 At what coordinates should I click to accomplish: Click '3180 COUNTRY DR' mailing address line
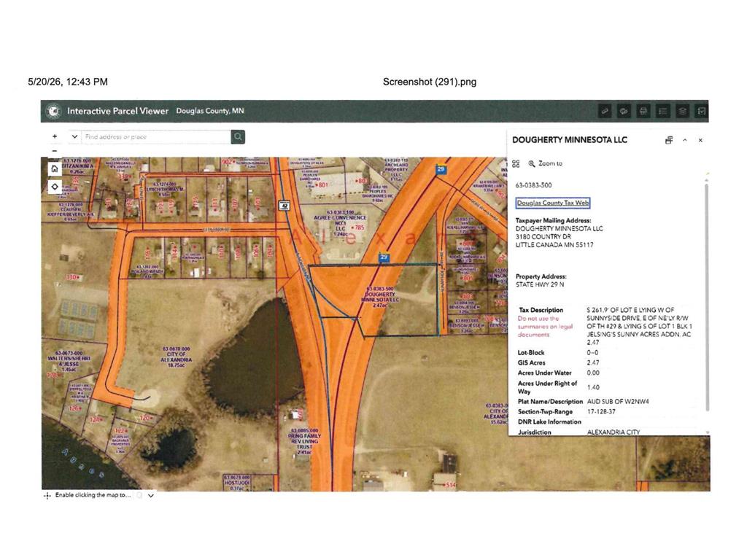(x=543, y=237)
